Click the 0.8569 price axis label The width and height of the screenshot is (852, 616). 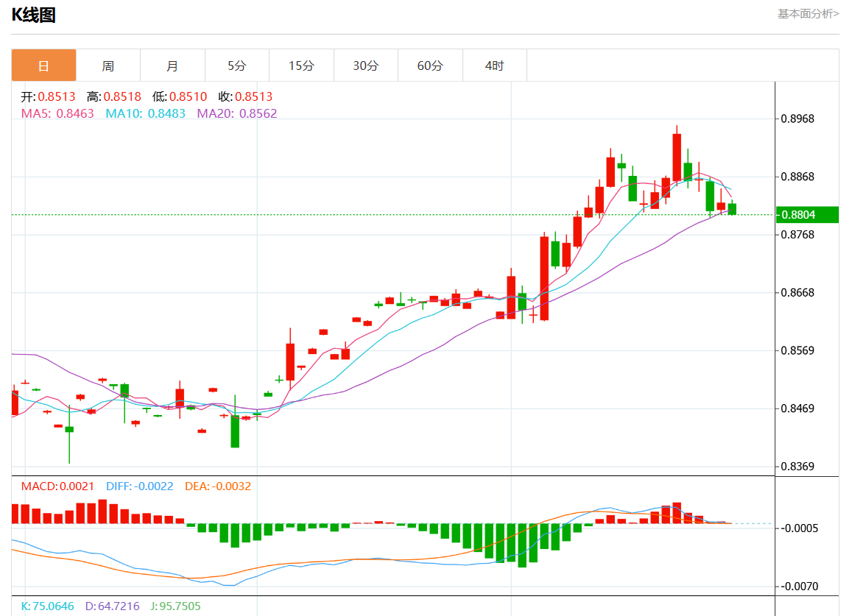click(x=798, y=351)
